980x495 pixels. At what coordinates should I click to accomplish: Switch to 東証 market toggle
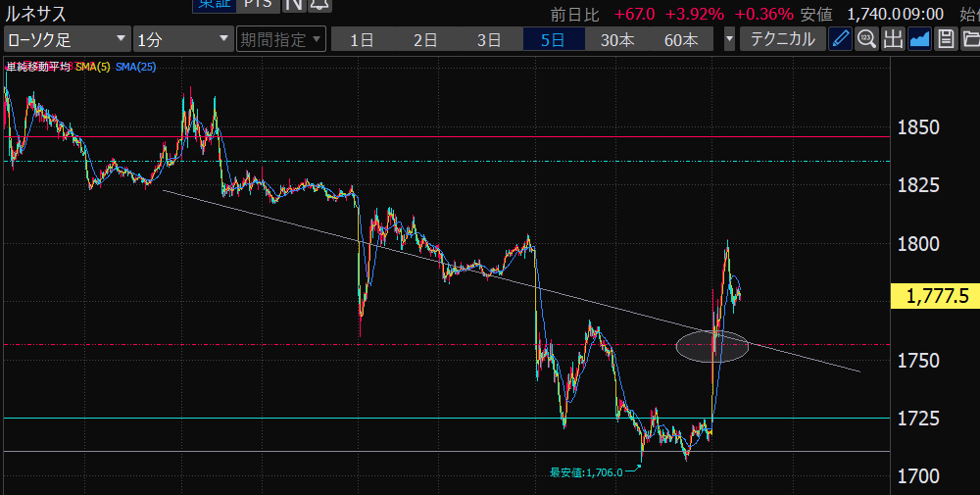coord(214,5)
